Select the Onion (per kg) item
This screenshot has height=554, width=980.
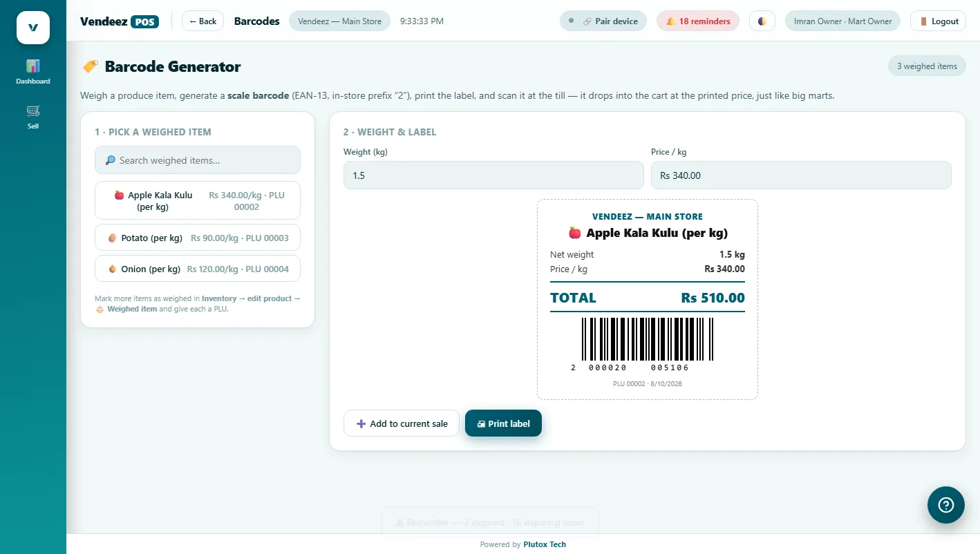[x=198, y=269]
